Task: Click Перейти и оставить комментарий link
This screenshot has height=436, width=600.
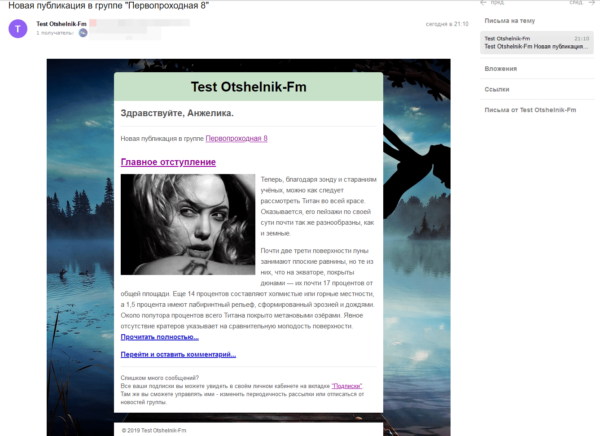Action: [x=178, y=354]
